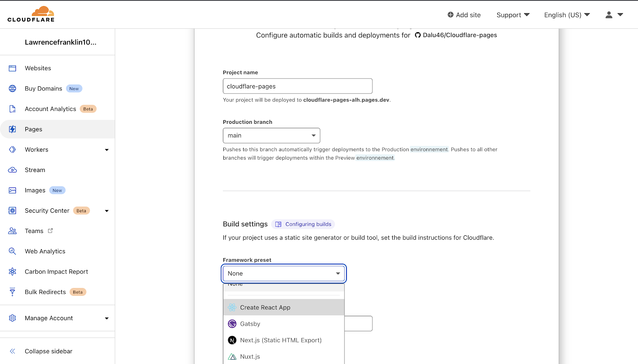Click the Create React App logo icon
Screen dimensions: 638x364
coord(232,307)
